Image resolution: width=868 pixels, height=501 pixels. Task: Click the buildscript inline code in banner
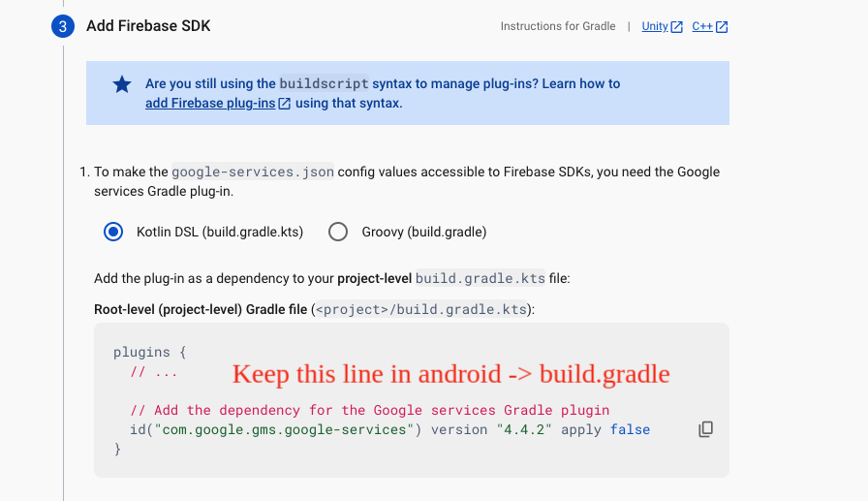coord(324,83)
